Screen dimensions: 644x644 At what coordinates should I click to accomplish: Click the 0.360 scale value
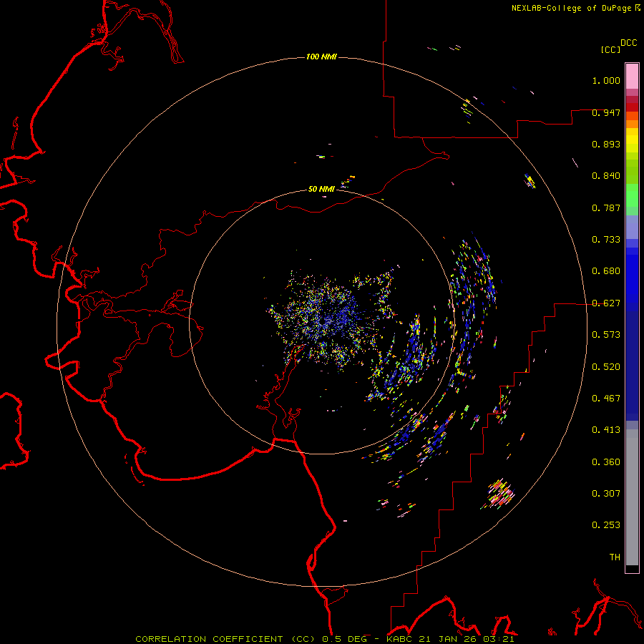[606, 462]
